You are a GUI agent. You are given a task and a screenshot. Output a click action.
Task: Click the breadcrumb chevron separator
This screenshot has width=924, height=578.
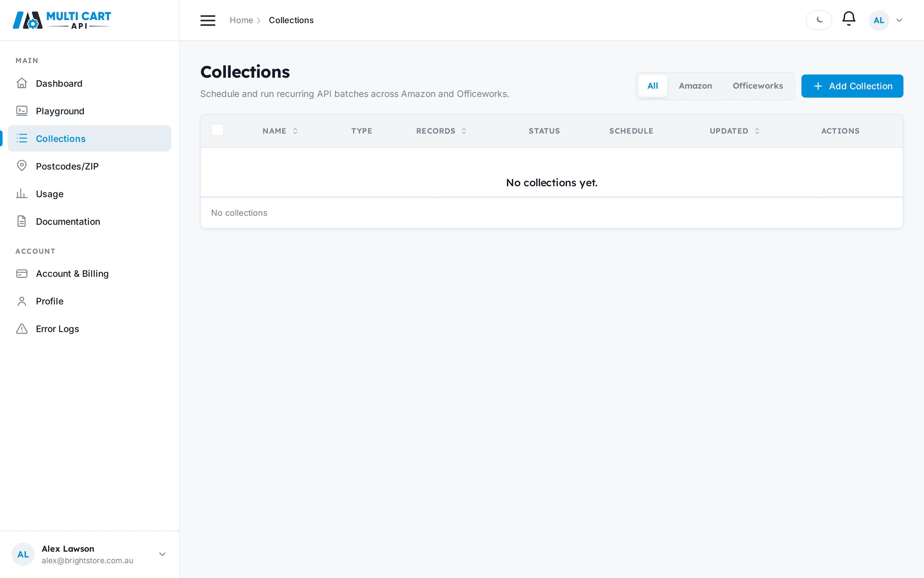(x=259, y=20)
